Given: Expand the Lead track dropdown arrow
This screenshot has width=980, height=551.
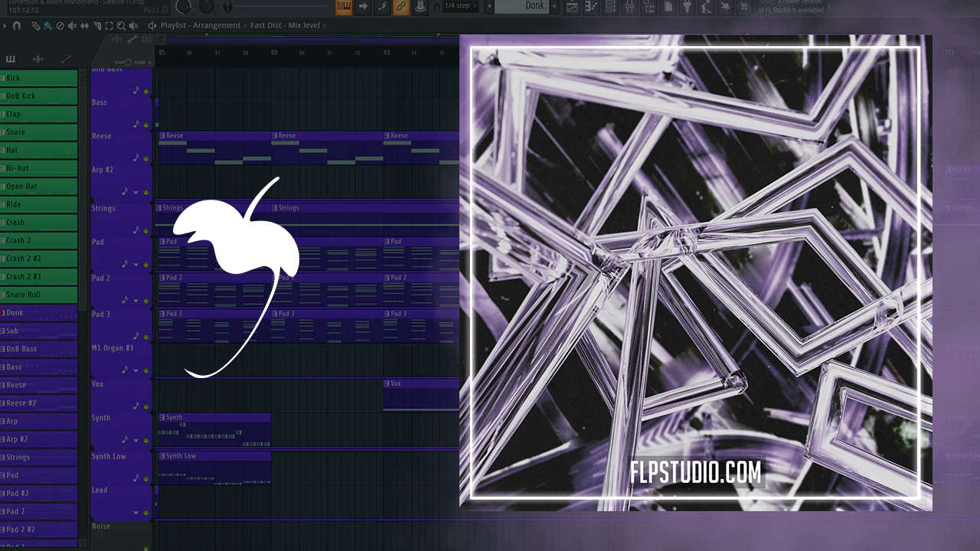Looking at the screenshot, I should [137, 514].
